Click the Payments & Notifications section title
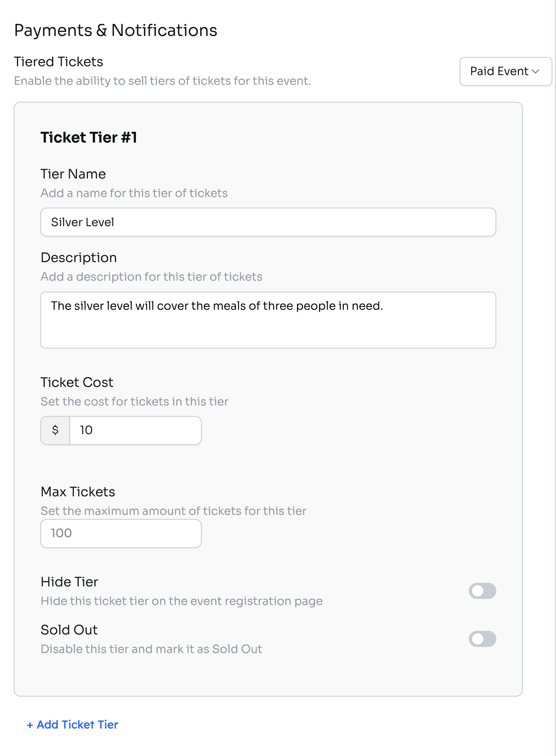This screenshot has width=556, height=756. [116, 31]
